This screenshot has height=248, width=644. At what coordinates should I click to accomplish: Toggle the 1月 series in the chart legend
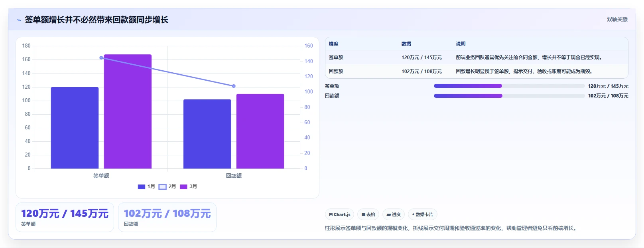point(146,186)
